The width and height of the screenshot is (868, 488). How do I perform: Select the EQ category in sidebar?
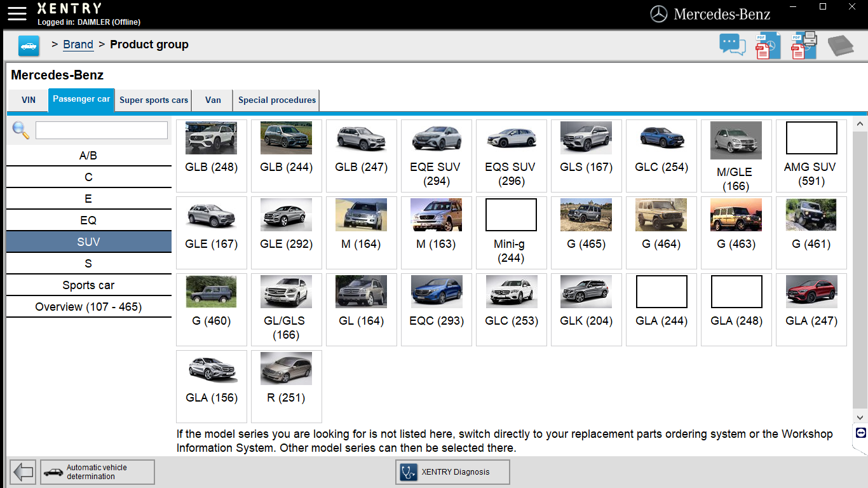[x=88, y=220]
